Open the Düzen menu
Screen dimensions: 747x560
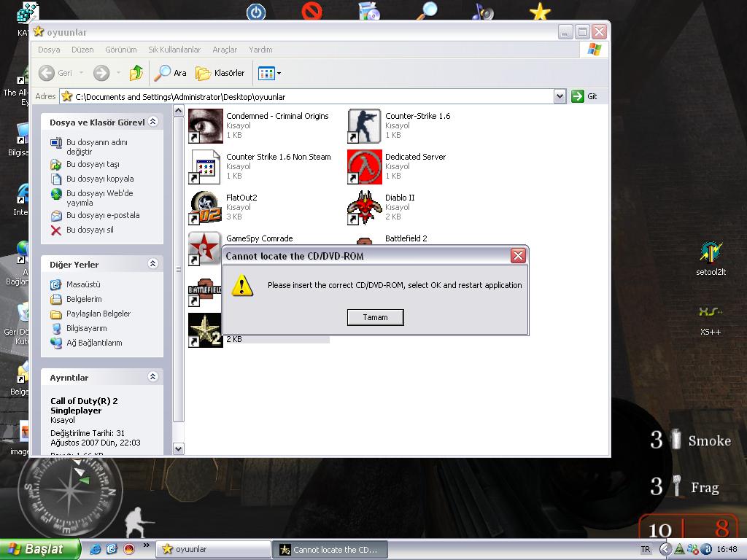coord(82,50)
